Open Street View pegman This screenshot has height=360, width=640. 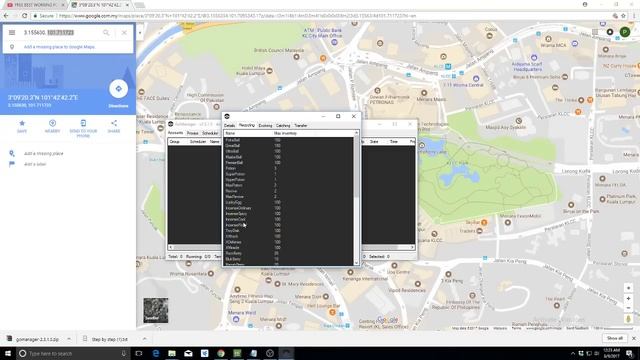pos(629,319)
